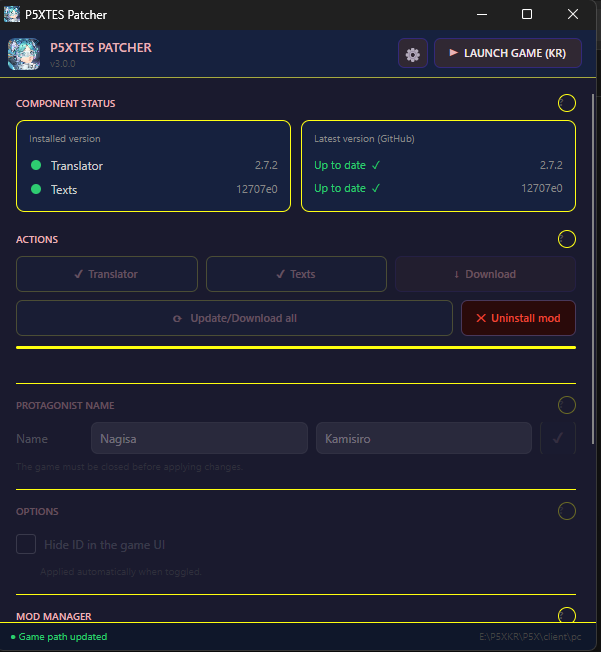
Task: Open help for Options section
Action: click(566, 511)
